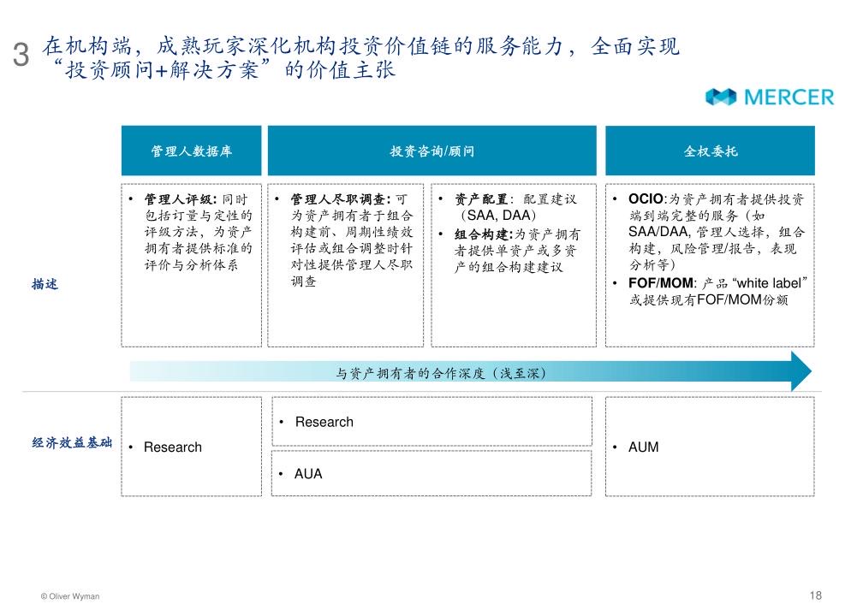
Task: Click the 管理人评级 description box
Action: tap(192, 264)
